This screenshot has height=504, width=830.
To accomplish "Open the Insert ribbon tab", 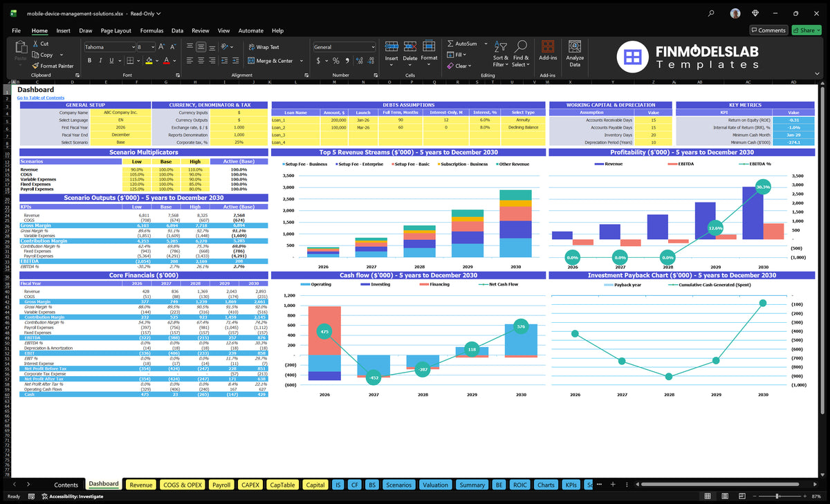I will 63,30.
